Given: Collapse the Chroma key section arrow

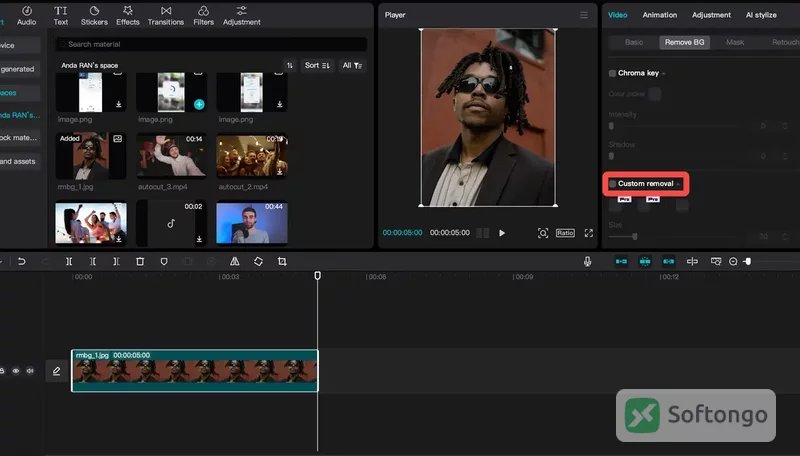Looking at the screenshot, I should click(664, 73).
